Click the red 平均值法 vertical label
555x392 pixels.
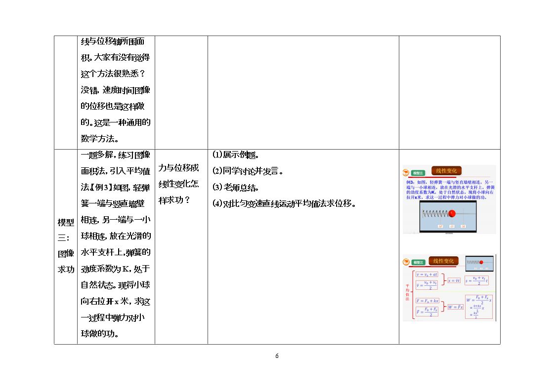(x=407, y=292)
